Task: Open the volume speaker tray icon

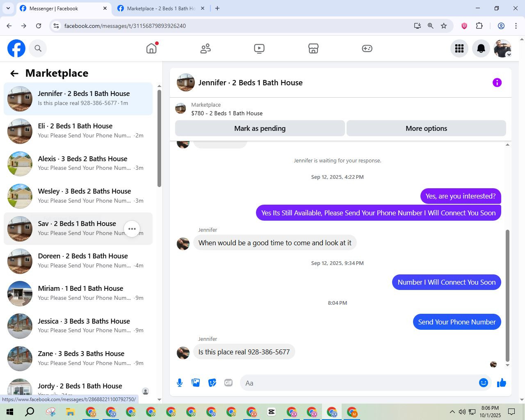Action: click(462, 412)
